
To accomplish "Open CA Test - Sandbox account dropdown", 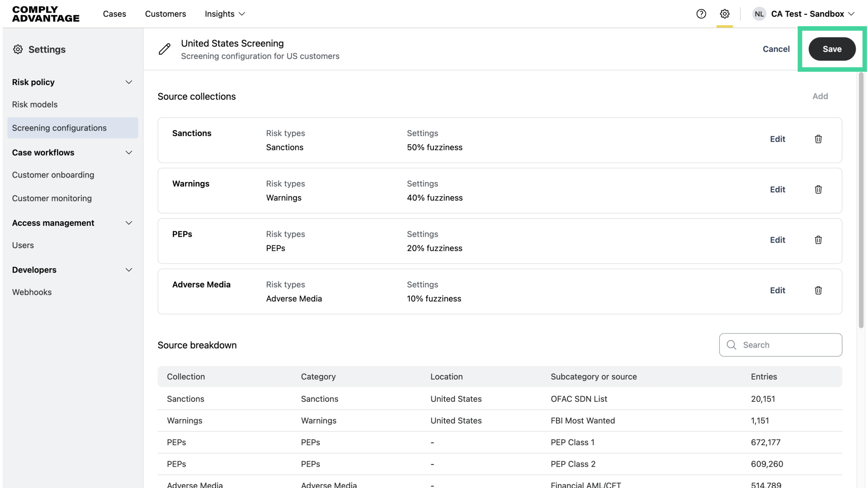I will pyautogui.click(x=812, y=14).
